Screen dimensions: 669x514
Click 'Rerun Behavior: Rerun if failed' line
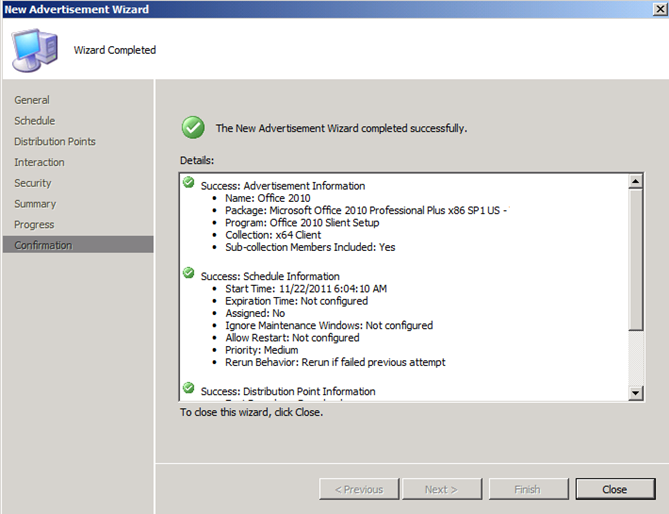(335, 363)
